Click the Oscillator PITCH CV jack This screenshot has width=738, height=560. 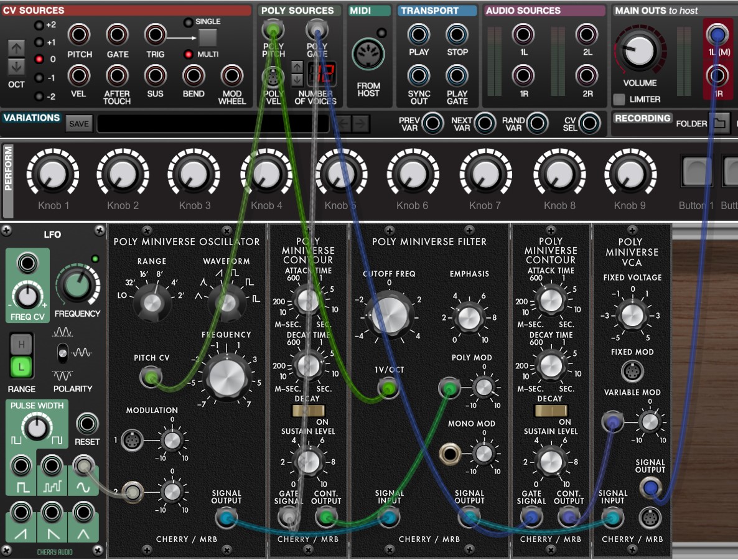coord(151,377)
